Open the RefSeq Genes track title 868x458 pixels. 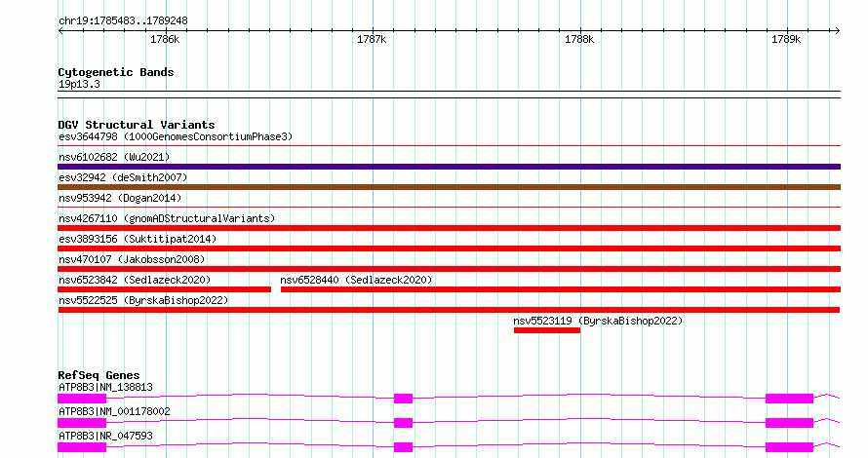tap(99, 375)
